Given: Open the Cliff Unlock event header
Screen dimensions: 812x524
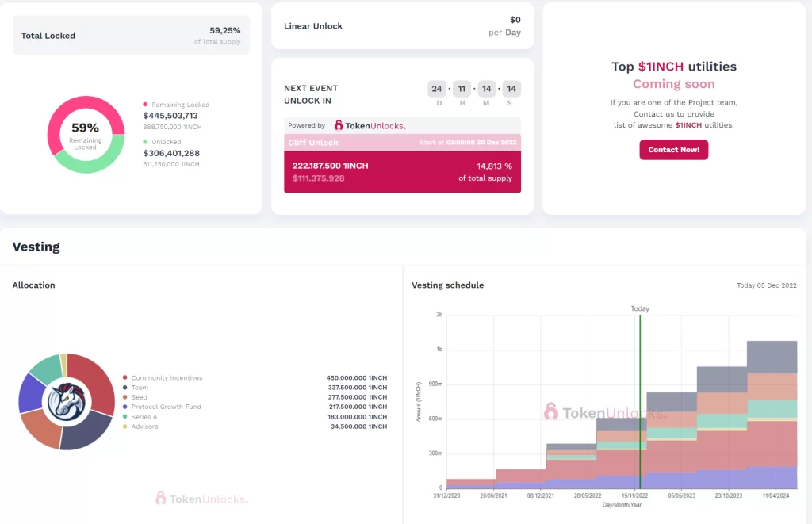Looking at the screenshot, I should click(x=402, y=143).
